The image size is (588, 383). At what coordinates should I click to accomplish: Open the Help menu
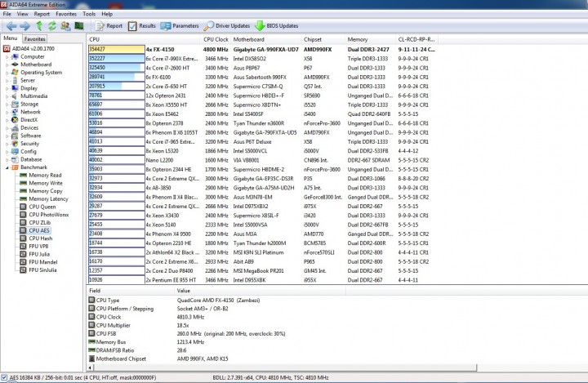tap(107, 14)
